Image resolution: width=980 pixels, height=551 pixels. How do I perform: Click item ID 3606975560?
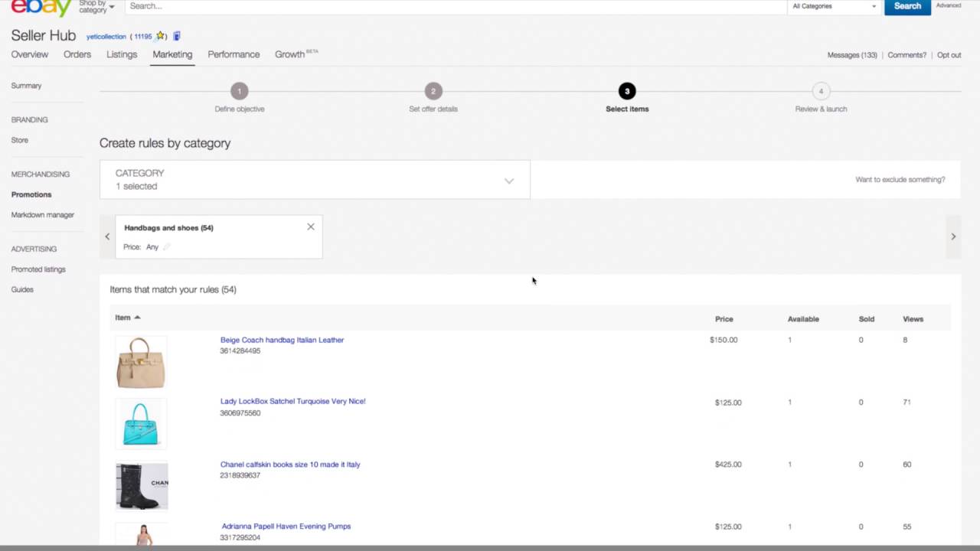(x=240, y=413)
